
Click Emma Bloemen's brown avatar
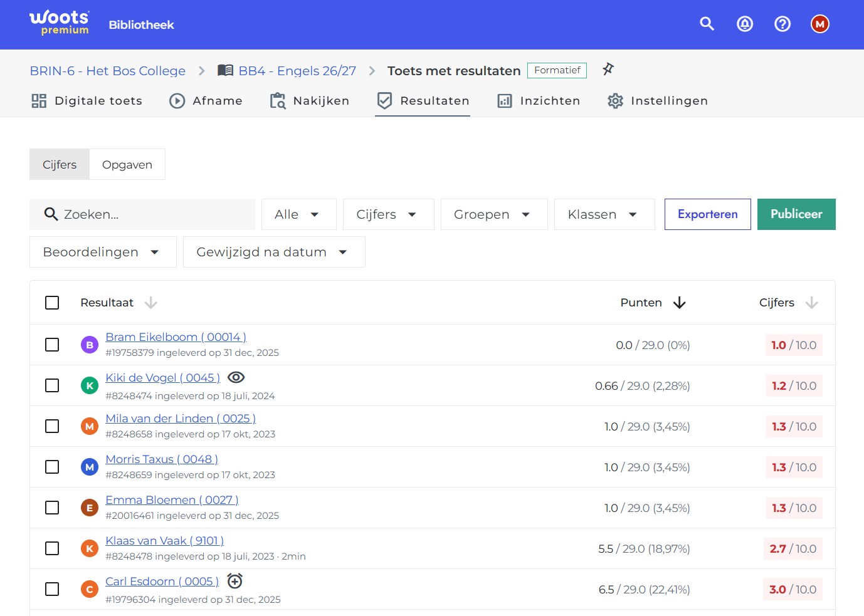(x=90, y=508)
